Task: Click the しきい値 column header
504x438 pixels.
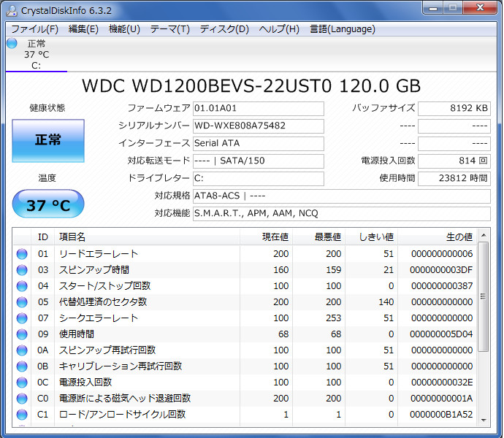Action: tap(372, 237)
